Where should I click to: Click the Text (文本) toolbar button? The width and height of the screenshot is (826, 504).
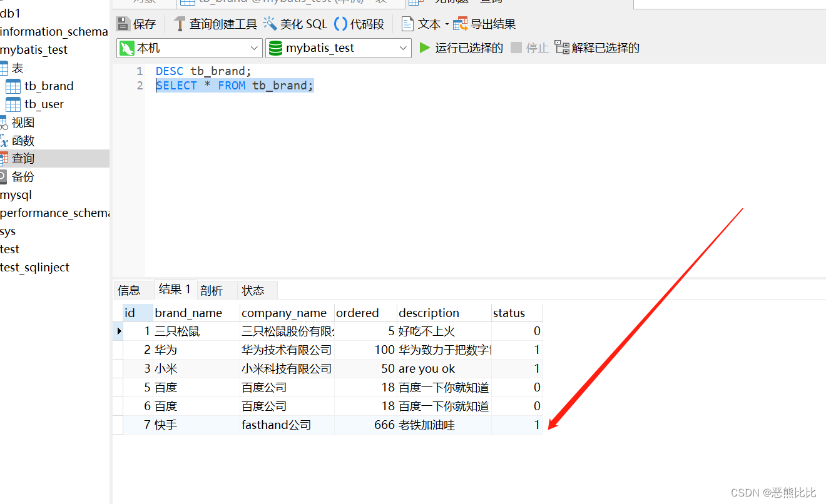pyautogui.click(x=421, y=24)
